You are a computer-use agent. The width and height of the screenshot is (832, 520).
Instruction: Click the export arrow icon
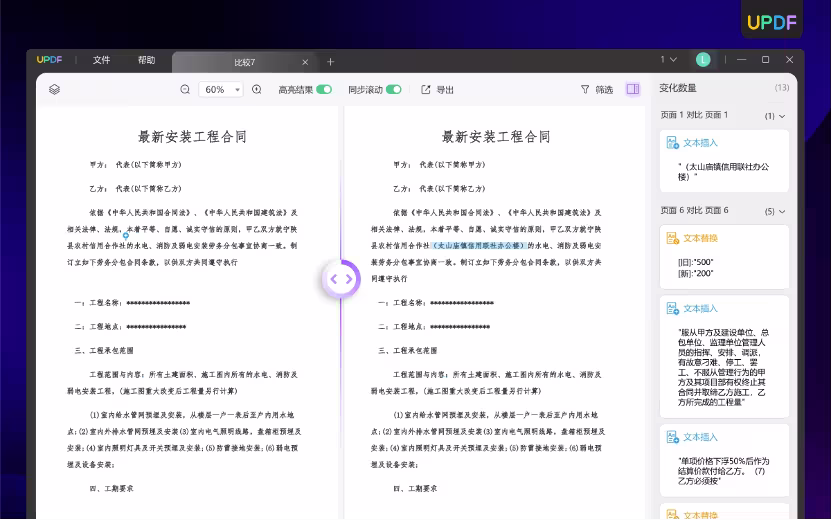coord(426,90)
